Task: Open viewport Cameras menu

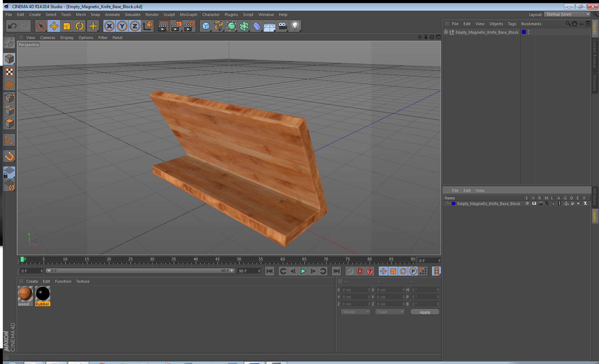Action: coord(48,38)
